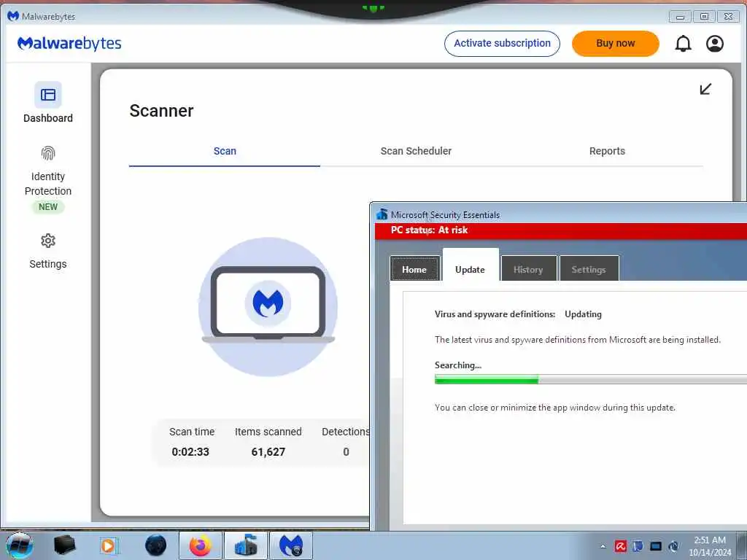Viewport: 747px width, 560px height.
Task: Click the NEW badge under Identity Protection
Action: coord(48,206)
